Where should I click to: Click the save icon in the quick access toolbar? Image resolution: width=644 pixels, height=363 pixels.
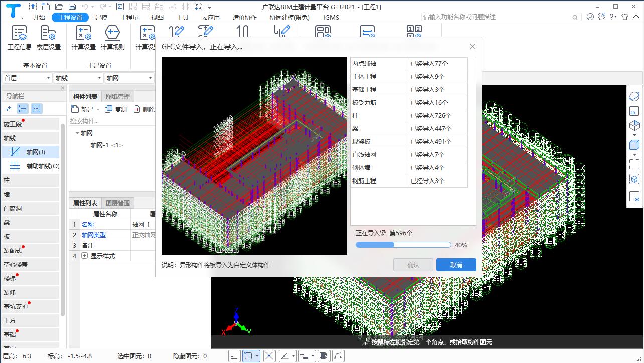tap(72, 7)
